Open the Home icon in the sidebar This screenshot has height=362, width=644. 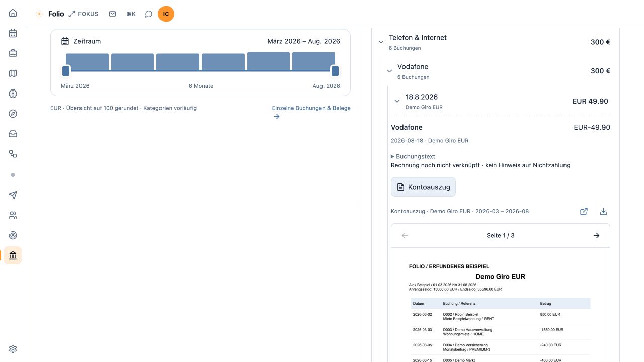click(13, 13)
